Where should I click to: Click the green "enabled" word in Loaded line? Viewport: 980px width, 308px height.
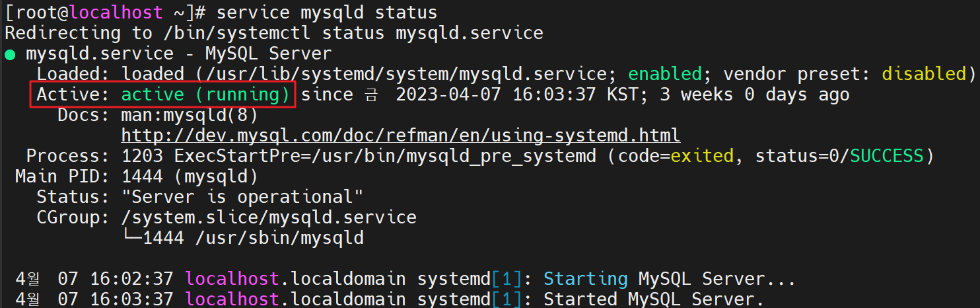pos(664,74)
